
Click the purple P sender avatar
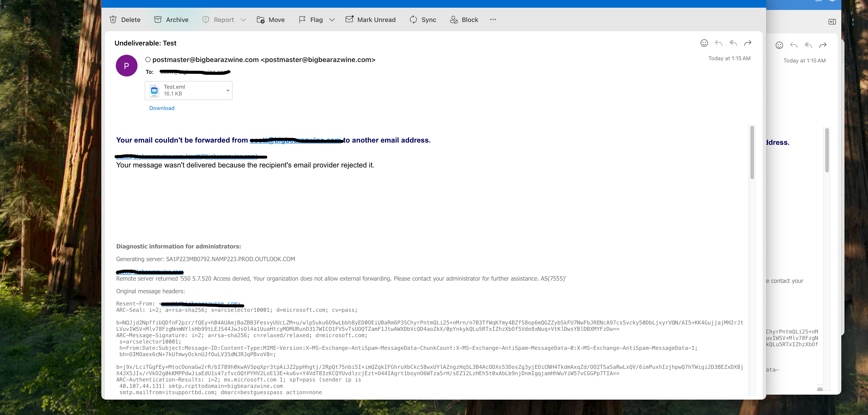click(x=127, y=66)
